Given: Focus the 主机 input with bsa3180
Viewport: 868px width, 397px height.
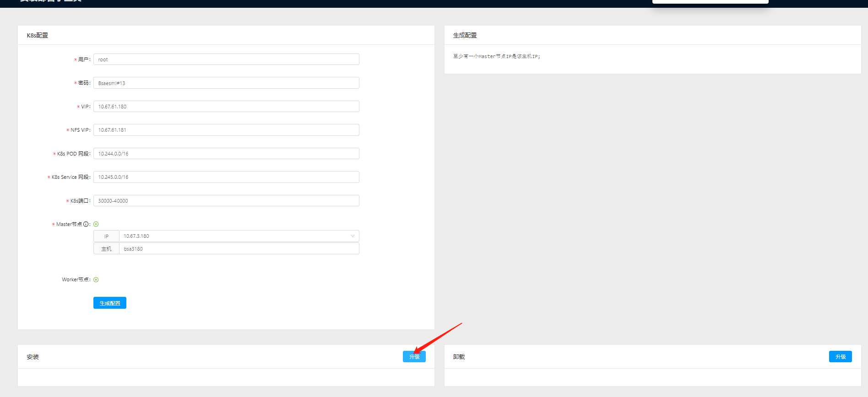Looking at the screenshot, I should [x=239, y=248].
